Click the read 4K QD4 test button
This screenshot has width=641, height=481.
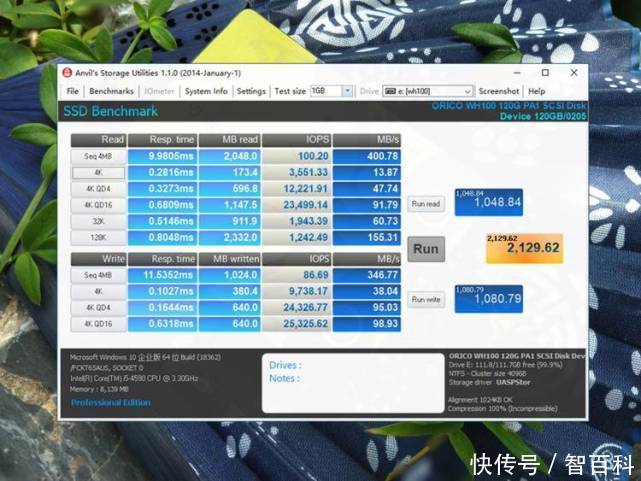[98, 189]
